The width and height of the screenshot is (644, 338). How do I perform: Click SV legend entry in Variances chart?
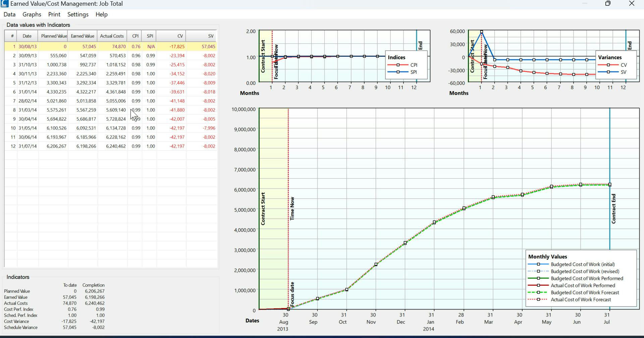pos(612,72)
